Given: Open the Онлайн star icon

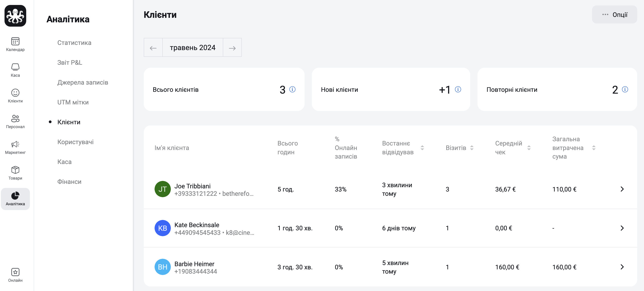Looking at the screenshot, I should [15, 272].
